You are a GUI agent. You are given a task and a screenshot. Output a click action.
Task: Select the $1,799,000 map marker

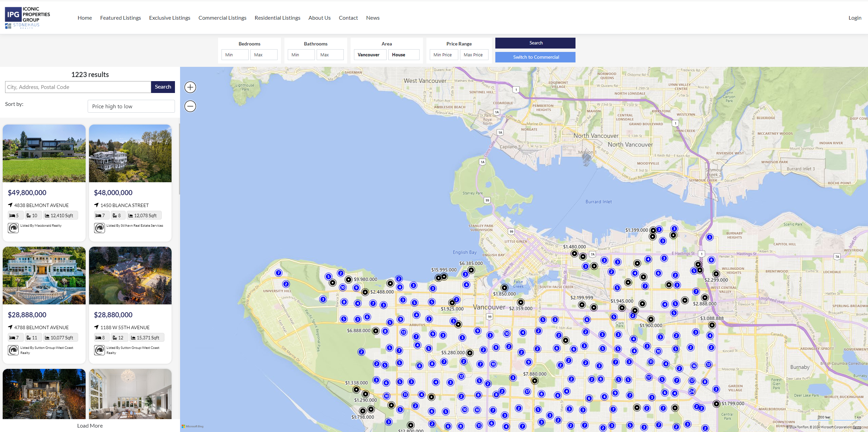pyautogui.click(x=716, y=404)
